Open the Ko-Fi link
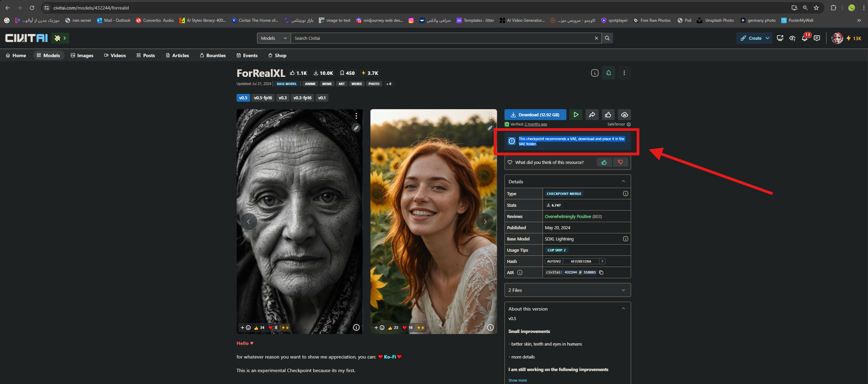Image resolution: width=868 pixels, height=384 pixels. 390,357
